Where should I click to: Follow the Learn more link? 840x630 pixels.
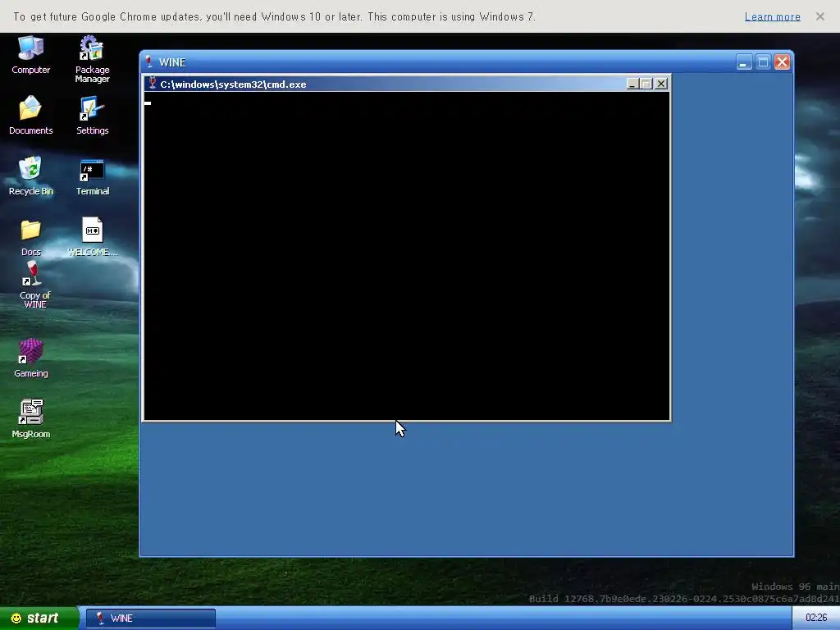(x=772, y=16)
